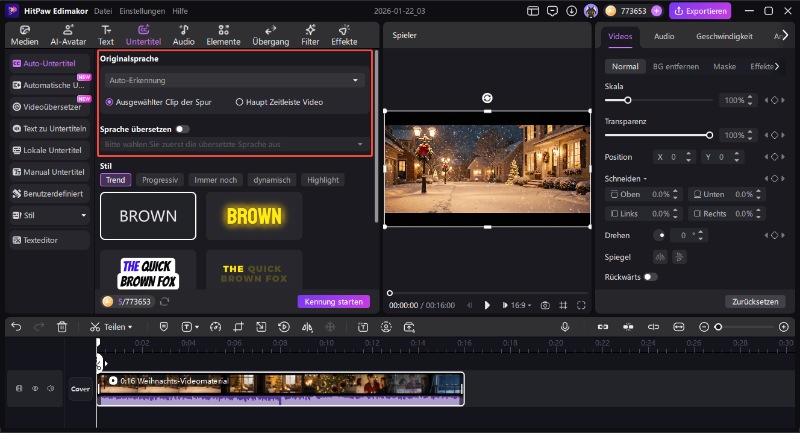Select the yellow glowing BROWN subtitle style
The height and width of the screenshot is (433, 800).
point(254,216)
